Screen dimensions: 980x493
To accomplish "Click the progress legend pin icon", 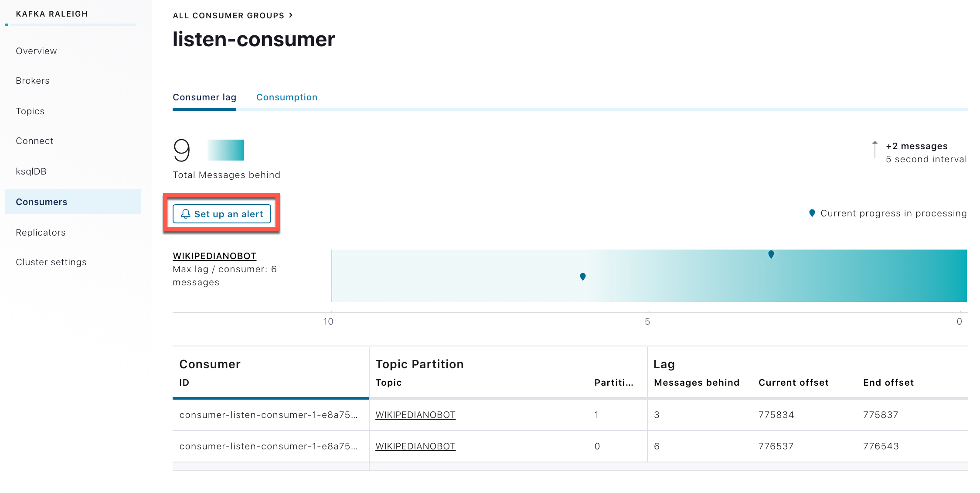I will tap(812, 213).
